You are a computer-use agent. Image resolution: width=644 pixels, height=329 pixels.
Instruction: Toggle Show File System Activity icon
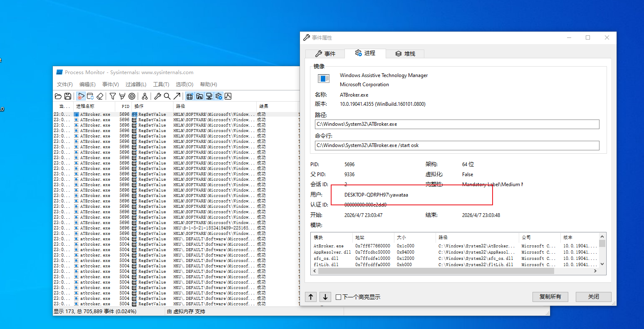pyautogui.click(x=200, y=96)
